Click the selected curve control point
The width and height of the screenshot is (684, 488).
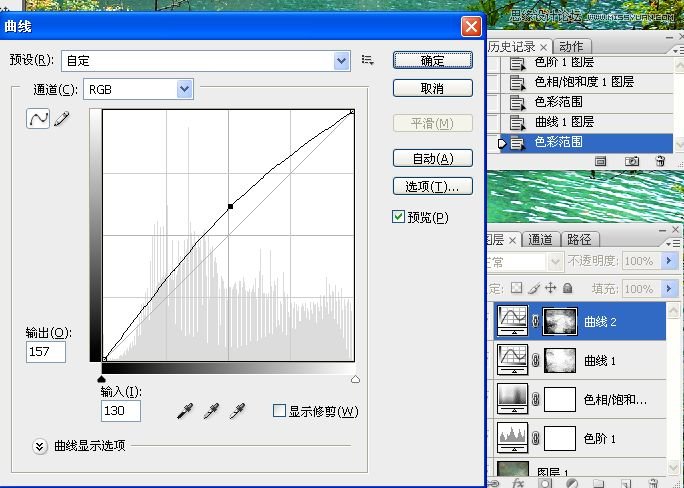pos(230,206)
